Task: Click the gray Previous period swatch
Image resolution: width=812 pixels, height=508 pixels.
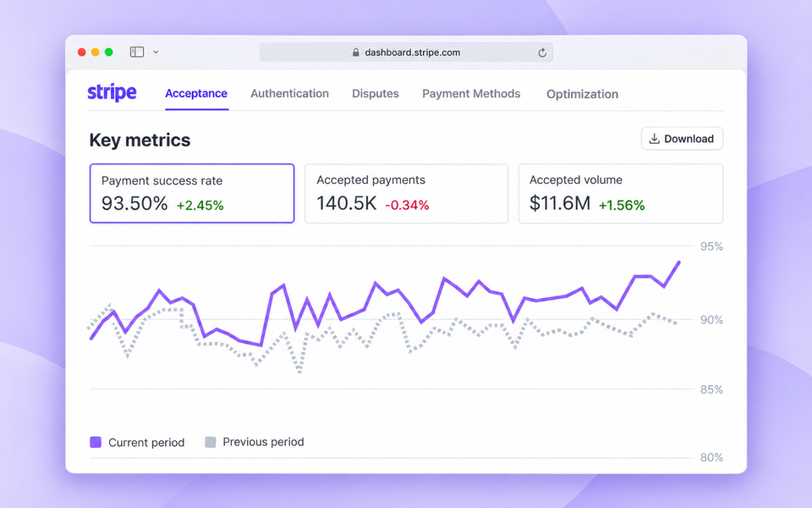Action: 211,442
